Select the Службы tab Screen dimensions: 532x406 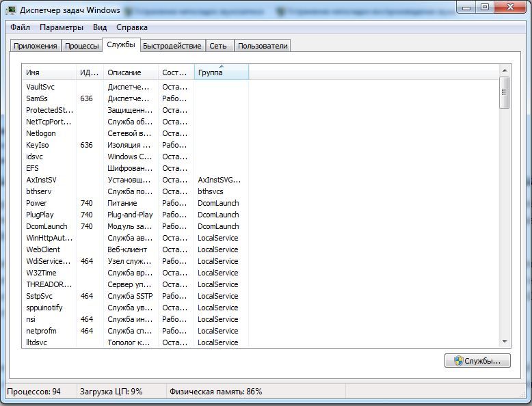click(x=121, y=45)
